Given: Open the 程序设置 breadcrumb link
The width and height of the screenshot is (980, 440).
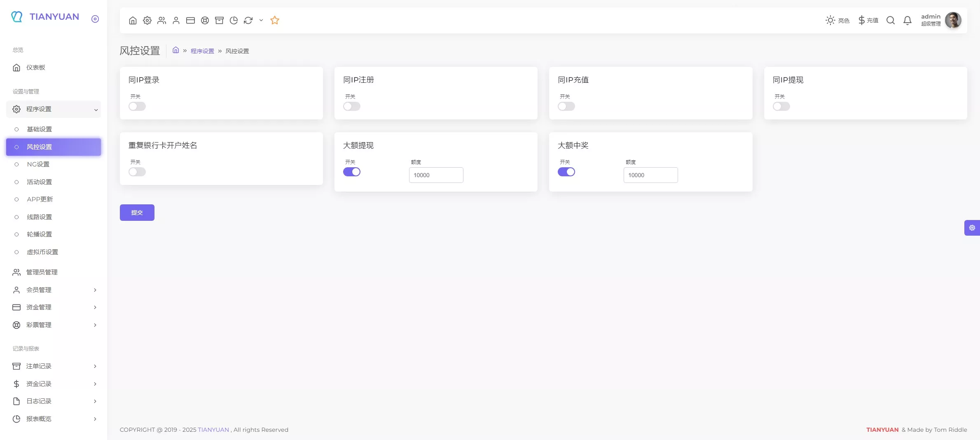Looking at the screenshot, I should click(x=201, y=51).
